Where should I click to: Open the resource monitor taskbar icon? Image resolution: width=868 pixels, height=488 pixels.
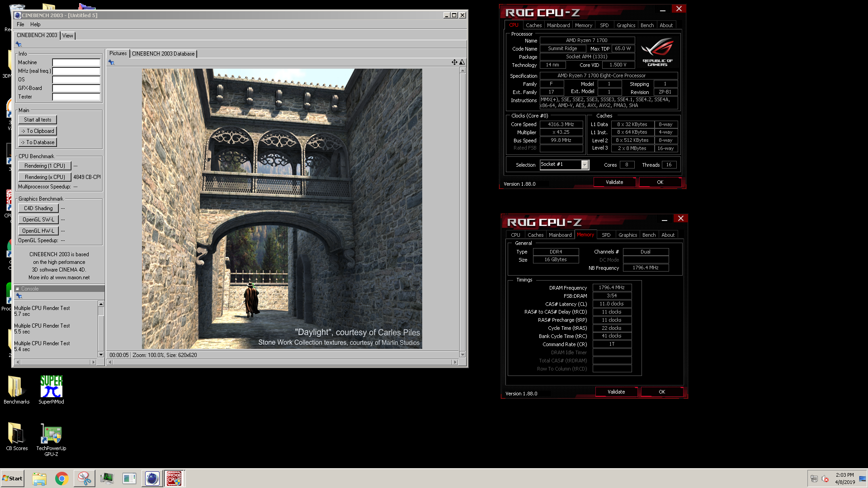[x=107, y=479]
